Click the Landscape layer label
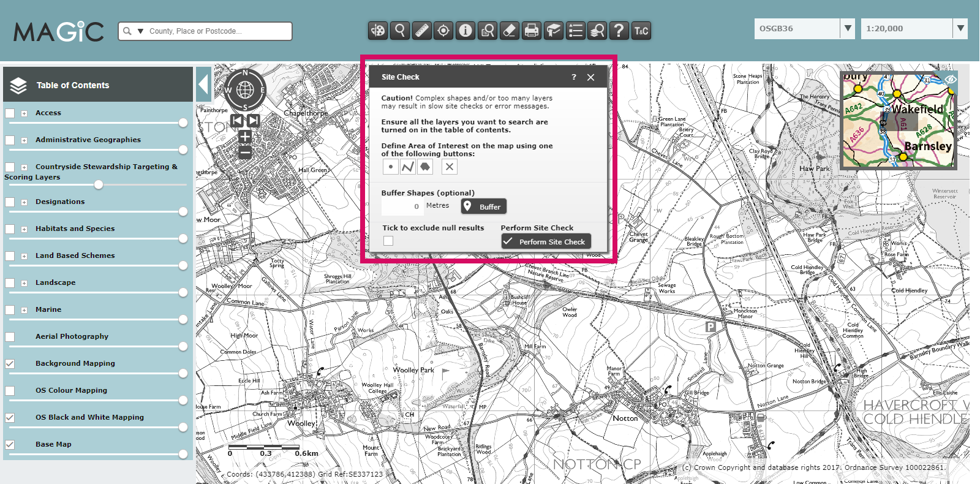Viewport: 980px width, 484px height. coord(56,282)
